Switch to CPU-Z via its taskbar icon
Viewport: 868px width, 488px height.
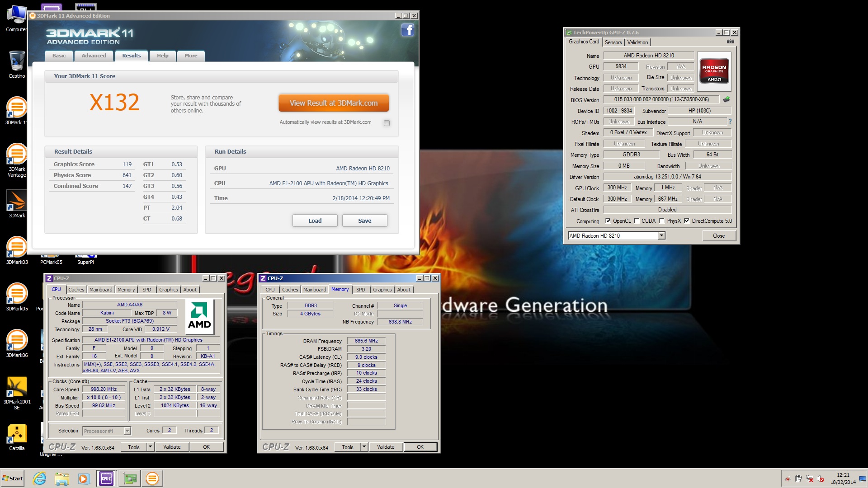click(106, 479)
